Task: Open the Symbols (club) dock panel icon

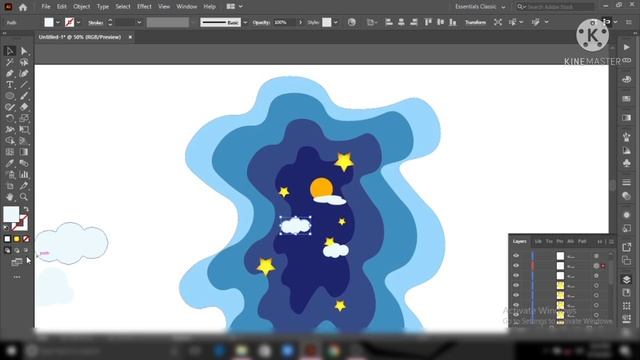Action: click(627, 164)
